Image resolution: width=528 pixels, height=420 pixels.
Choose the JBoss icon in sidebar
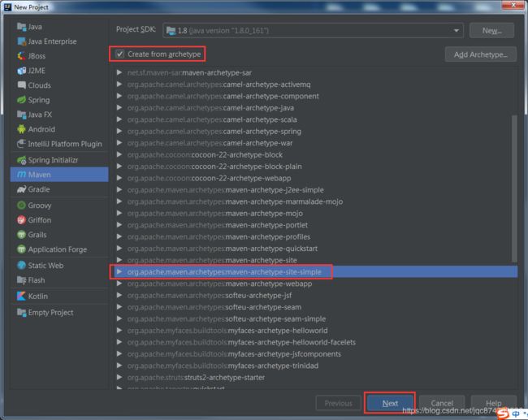(22, 56)
